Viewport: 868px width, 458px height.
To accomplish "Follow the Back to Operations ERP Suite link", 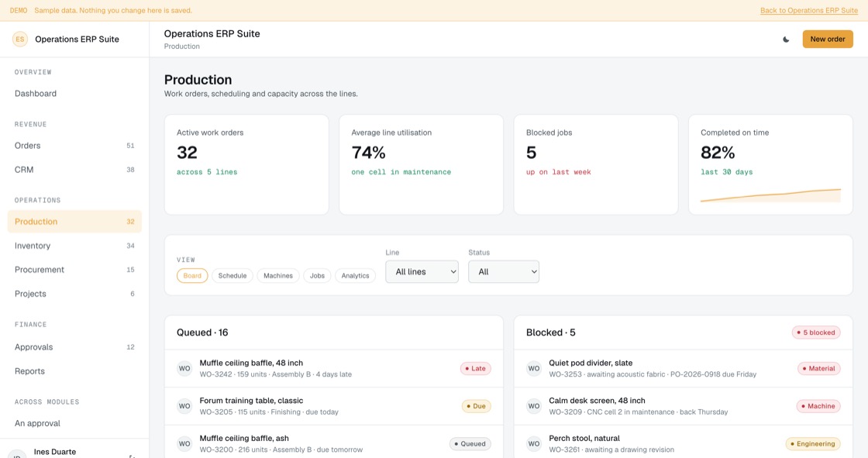I will [x=809, y=11].
